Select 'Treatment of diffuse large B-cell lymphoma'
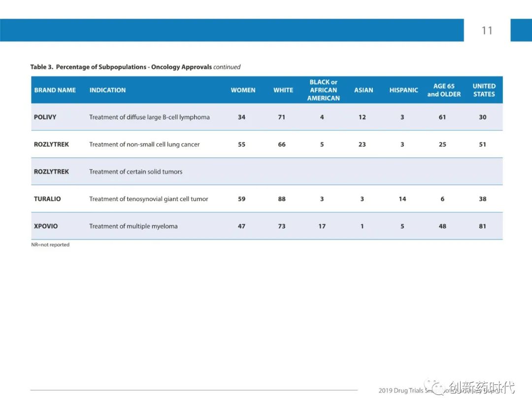This screenshot has width=532, height=411. pos(149,117)
